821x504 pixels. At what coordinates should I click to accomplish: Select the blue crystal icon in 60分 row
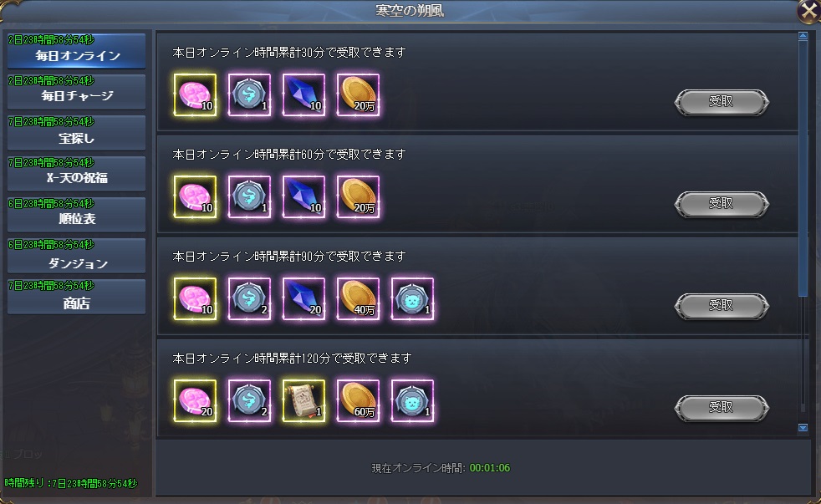pyautogui.click(x=303, y=196)
